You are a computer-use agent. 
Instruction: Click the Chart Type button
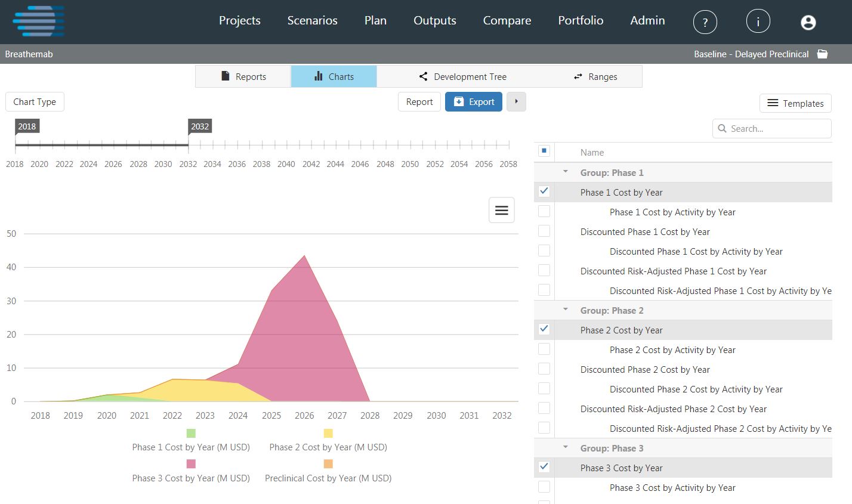pos(35,101)
